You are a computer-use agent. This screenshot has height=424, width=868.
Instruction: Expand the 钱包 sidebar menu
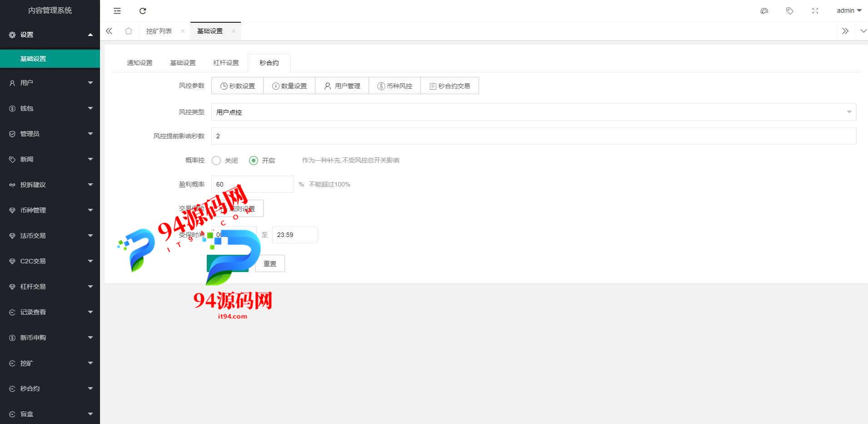click(x=90, y=108)
